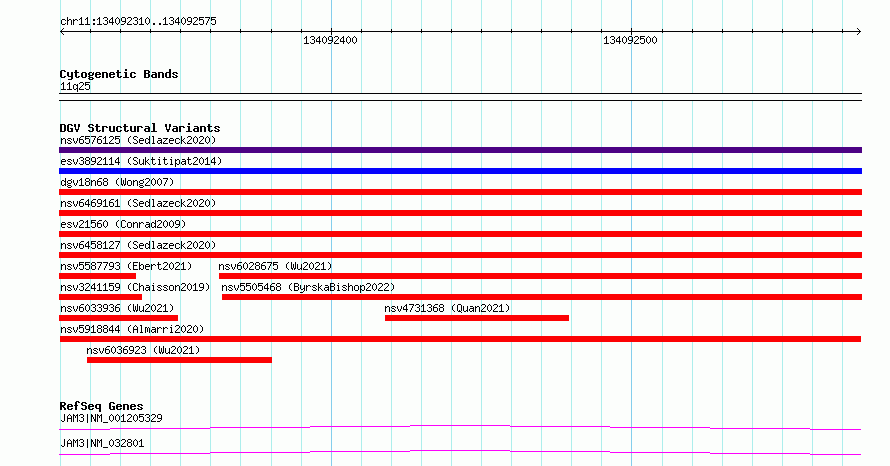The height and width of the screenshot is (466, 890).
Task: Open variant label nsv6036923 (Wu2021)
Action: [x=143, y=350]
